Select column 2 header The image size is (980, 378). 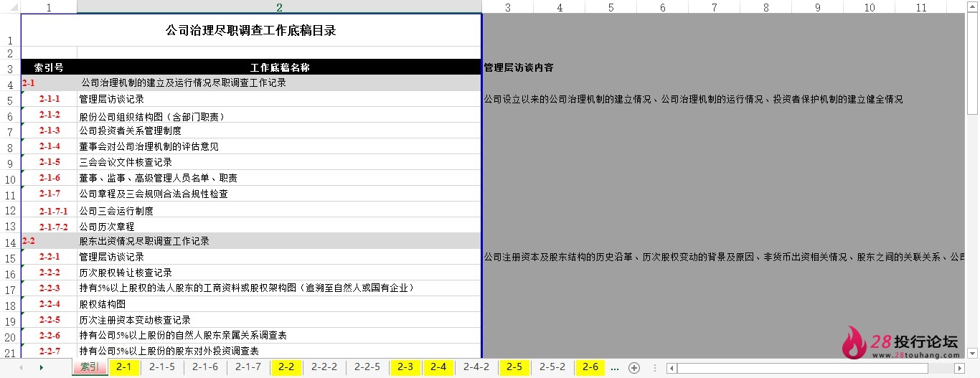click(279, 7)
